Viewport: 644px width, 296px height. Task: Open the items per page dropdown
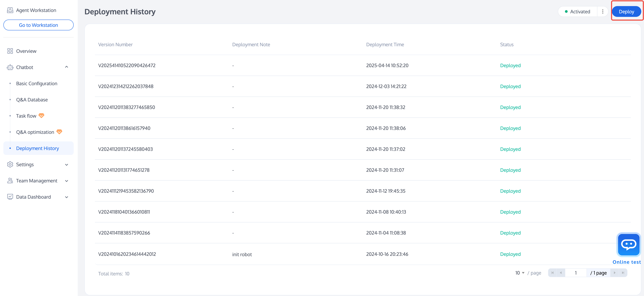pos(520,273)
